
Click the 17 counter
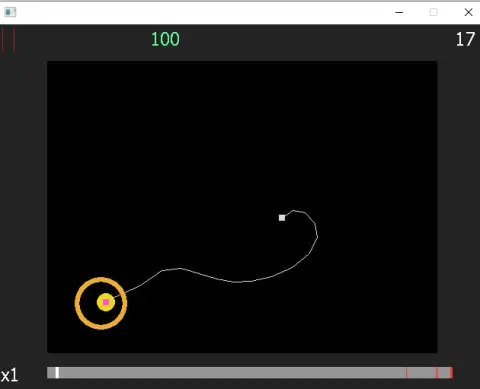[x=465, y=39]
